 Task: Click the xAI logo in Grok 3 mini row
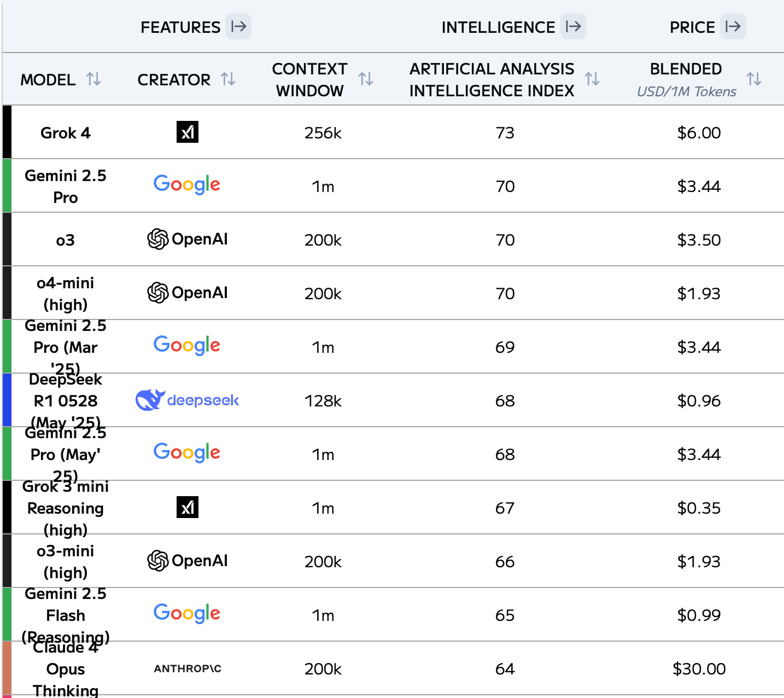188,507
